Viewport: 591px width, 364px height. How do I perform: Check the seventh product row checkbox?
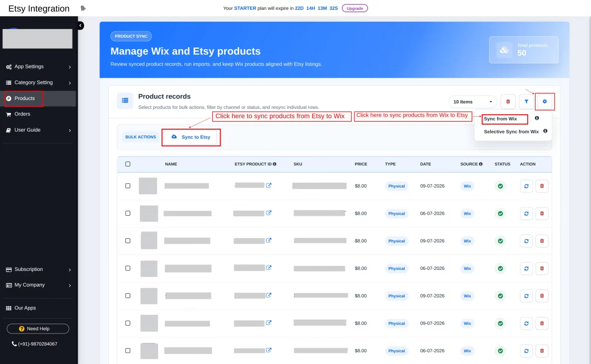tap(128, 351)
